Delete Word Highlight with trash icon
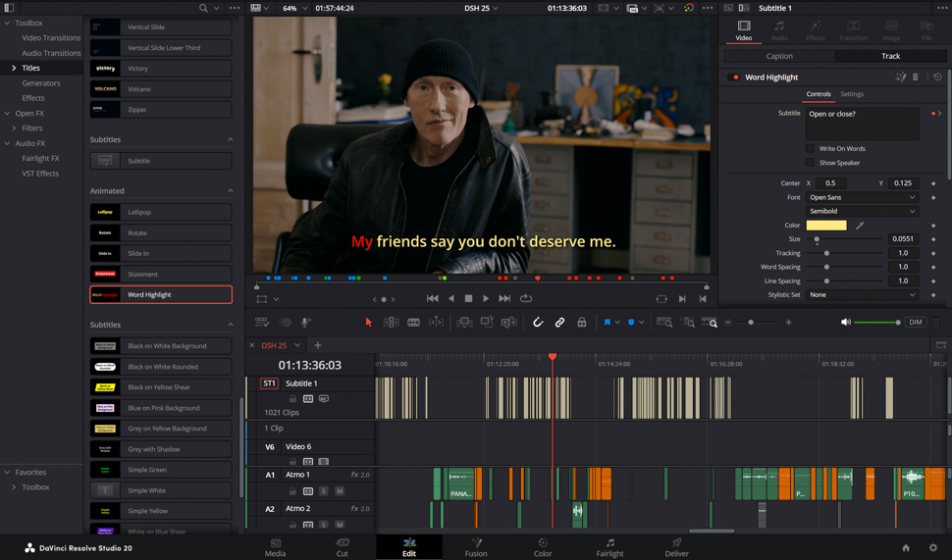This screenshot has height=560, width=952. pyautogui.click(x=916, y=77)
